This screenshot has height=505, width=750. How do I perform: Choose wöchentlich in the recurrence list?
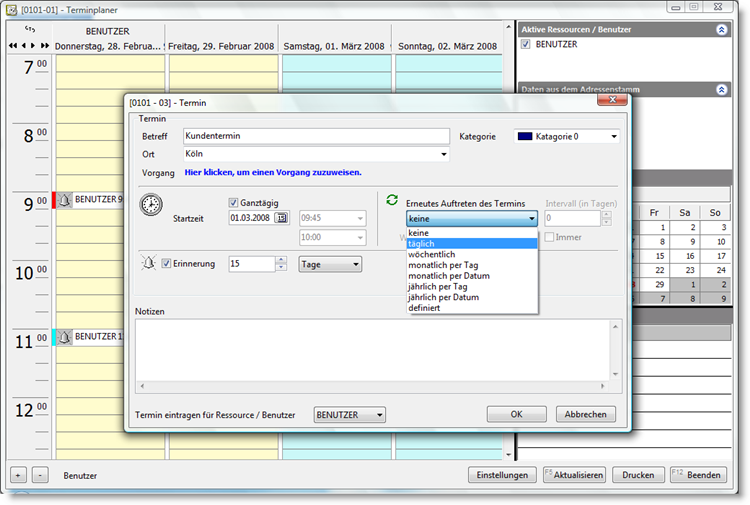(x=472, y=254)
